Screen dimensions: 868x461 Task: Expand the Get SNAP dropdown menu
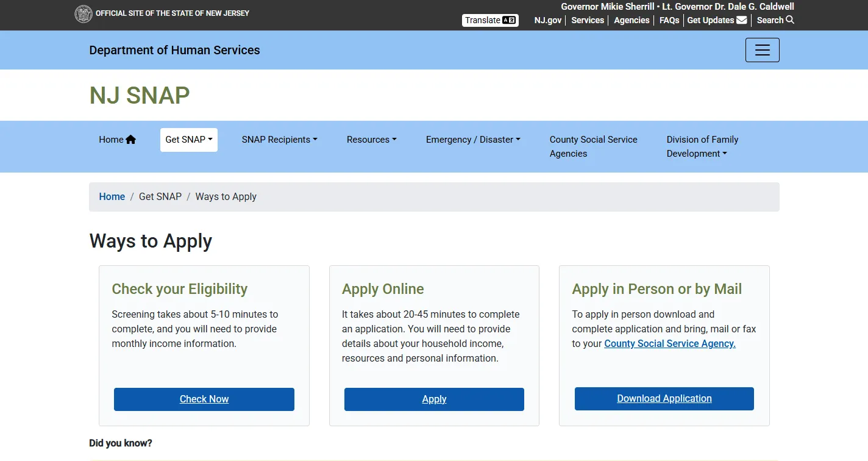[x=189, y=140]
